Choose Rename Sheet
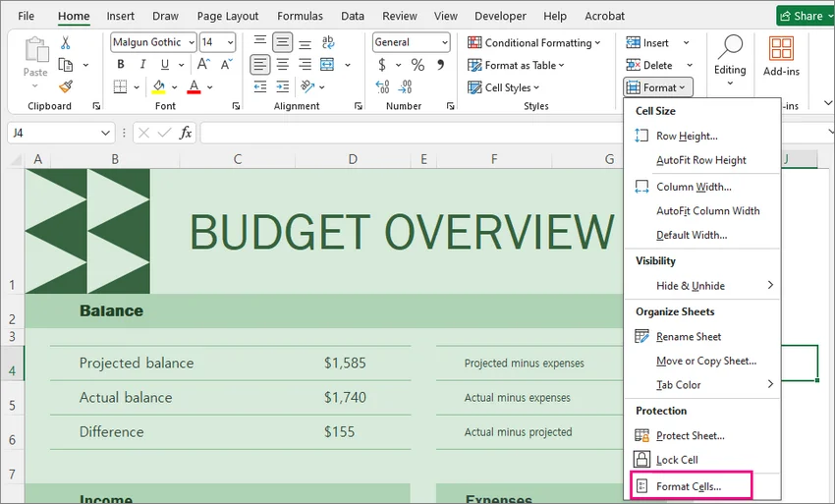This screenshot has width=835, height=504. (701, 337)
